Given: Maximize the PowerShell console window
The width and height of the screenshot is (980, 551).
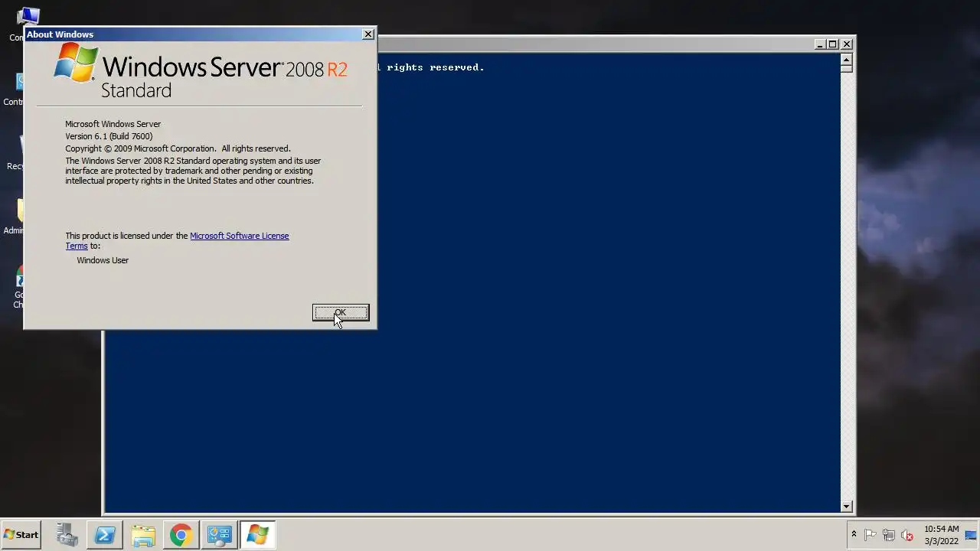Looking at the screenshot, I should (x=833, y=44).
